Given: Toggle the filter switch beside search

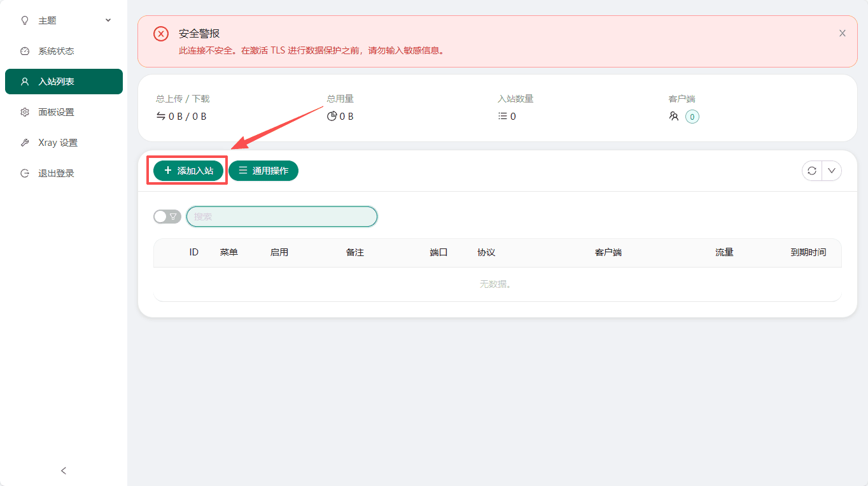Looking at the screenshot, I should [x=167, y=217].
